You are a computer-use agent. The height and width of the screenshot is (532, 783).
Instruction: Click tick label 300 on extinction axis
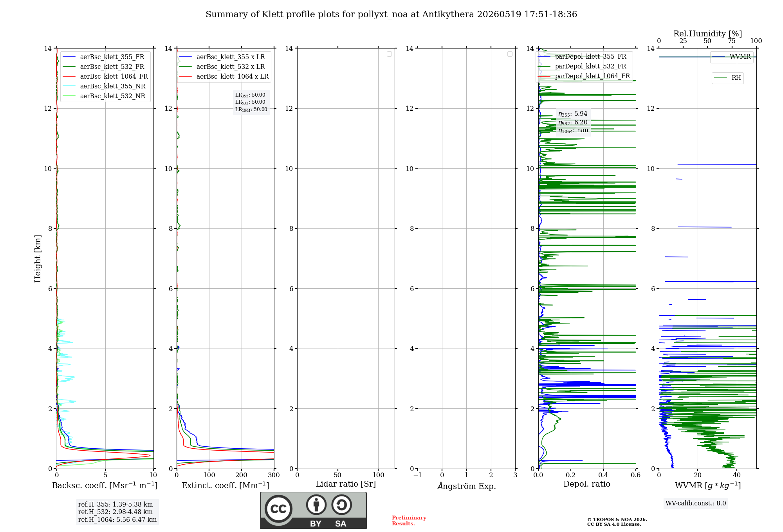pos(274,475)
